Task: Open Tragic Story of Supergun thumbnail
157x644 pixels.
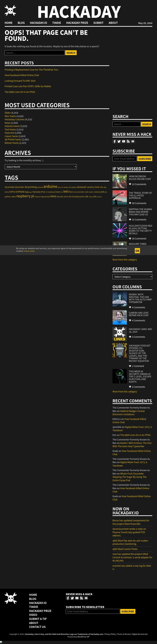Action: (120, 198)
